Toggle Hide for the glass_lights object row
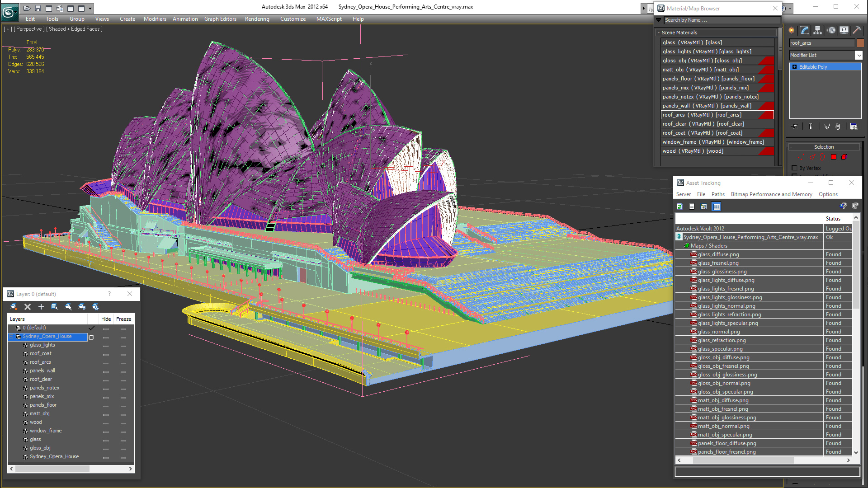This screenshot has width=868, height=488. [106, 346]
